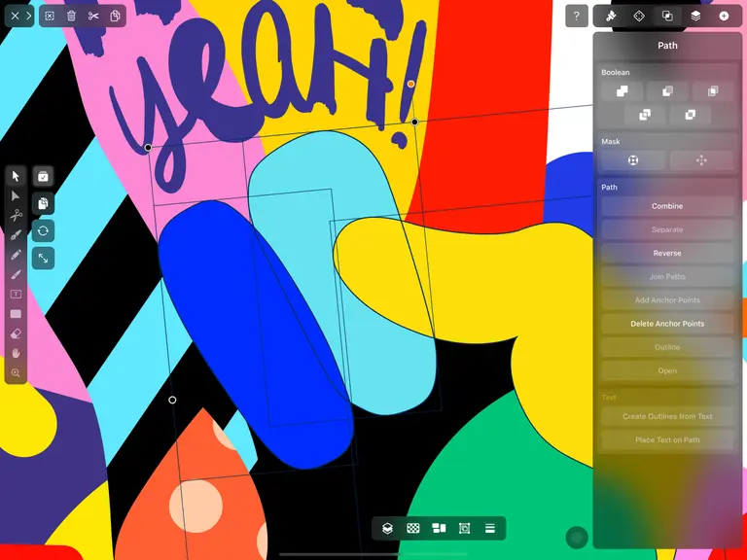Viewport: 747px width, 560px height.
Task: Select the Text tool
Action: point(16,294)
